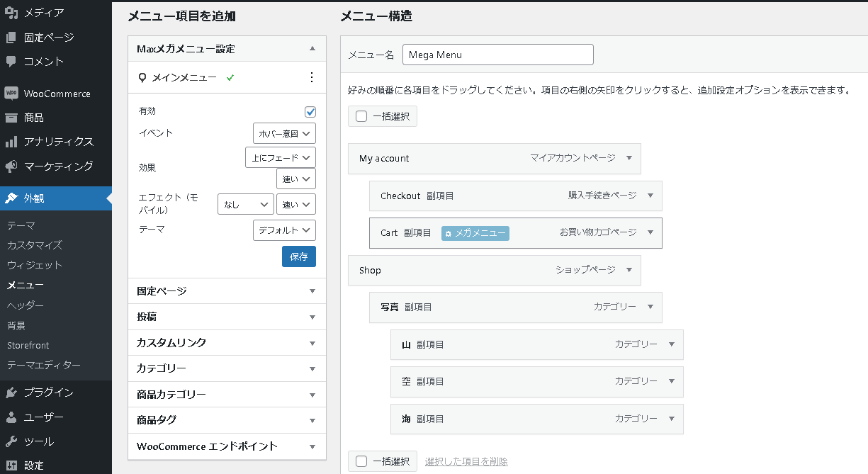Open the イベント dropdown showing ホバー意図

tap(284, 133)
